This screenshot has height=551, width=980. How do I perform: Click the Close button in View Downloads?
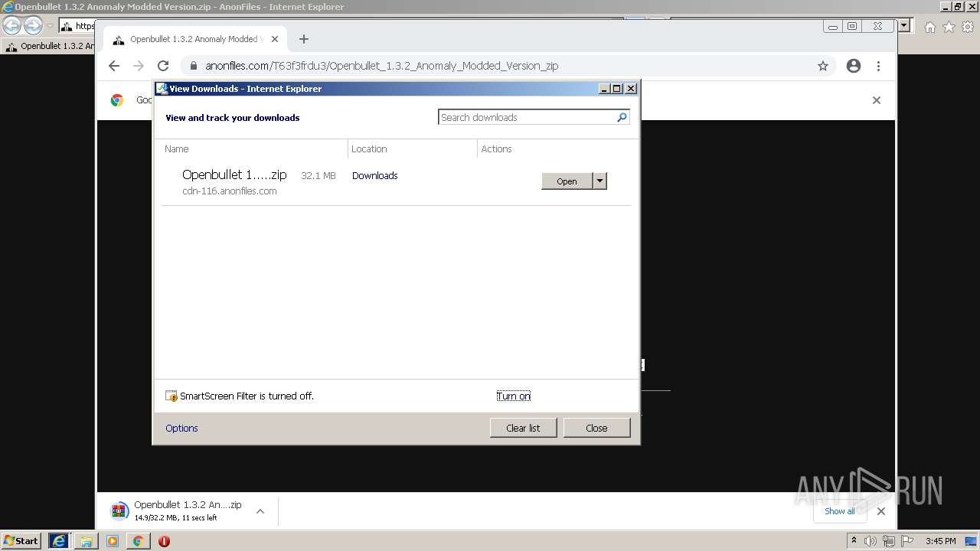[596, 428]
